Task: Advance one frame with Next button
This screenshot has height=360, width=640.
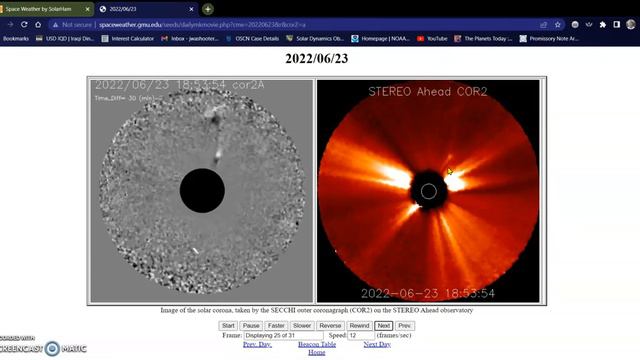Action: (384, 326)
